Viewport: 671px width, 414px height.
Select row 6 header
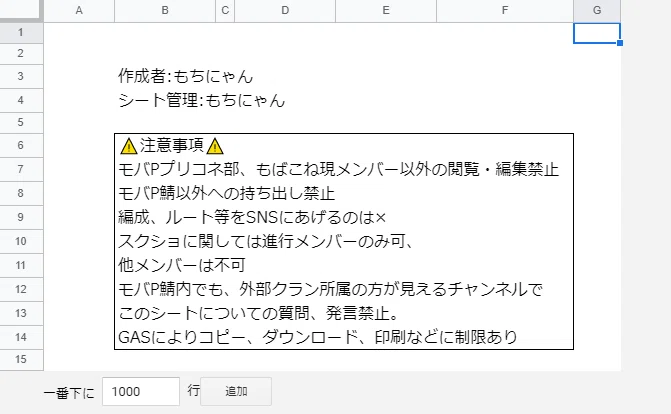(x=21, y=146)
